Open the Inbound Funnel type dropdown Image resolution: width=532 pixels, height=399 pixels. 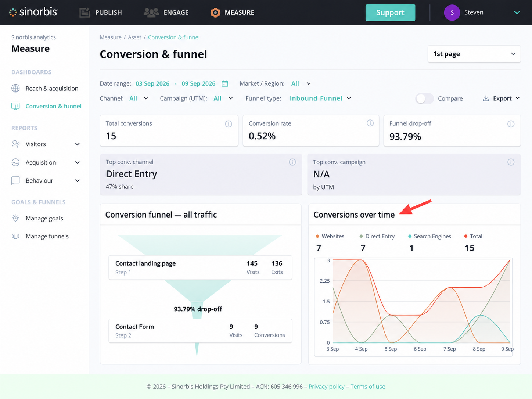point(320,98)
